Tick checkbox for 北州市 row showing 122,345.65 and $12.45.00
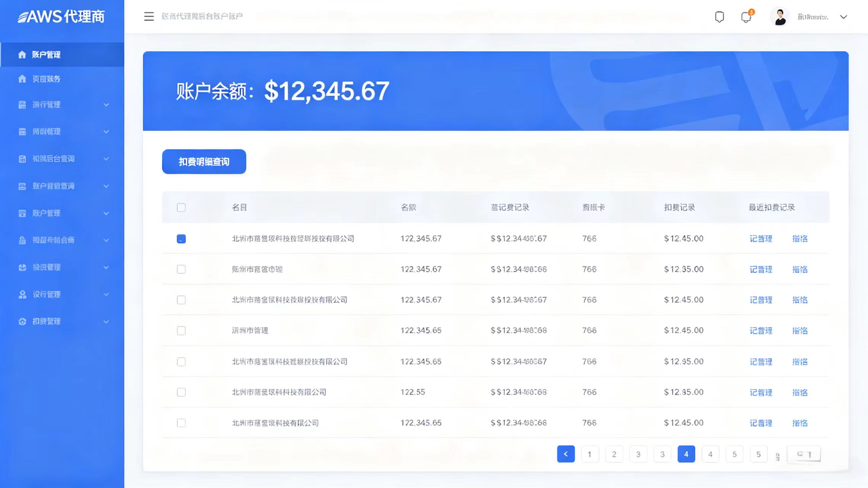The height and width of the screenshot is (488, 868). click(181, 423)
